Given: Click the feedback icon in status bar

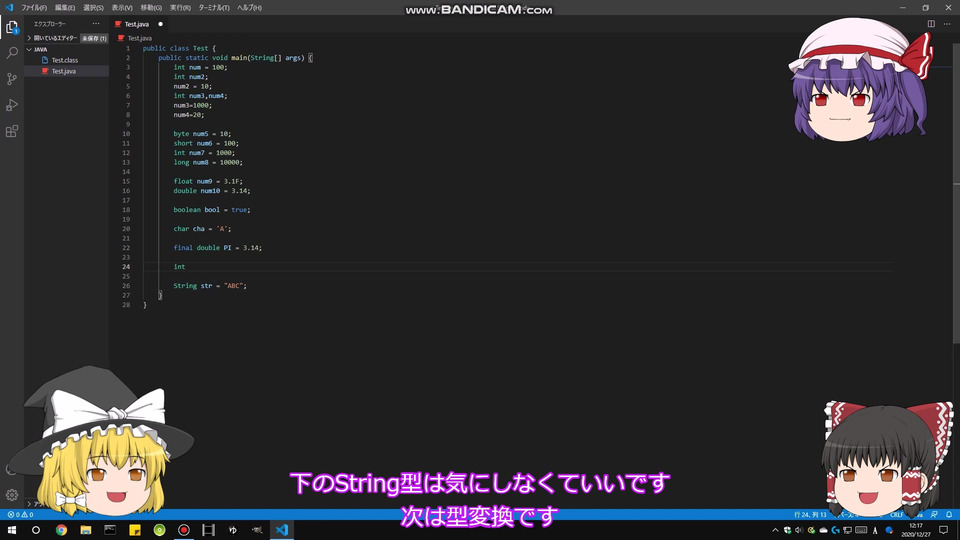Looking at the screenshot, I should (x=934, y=514).
